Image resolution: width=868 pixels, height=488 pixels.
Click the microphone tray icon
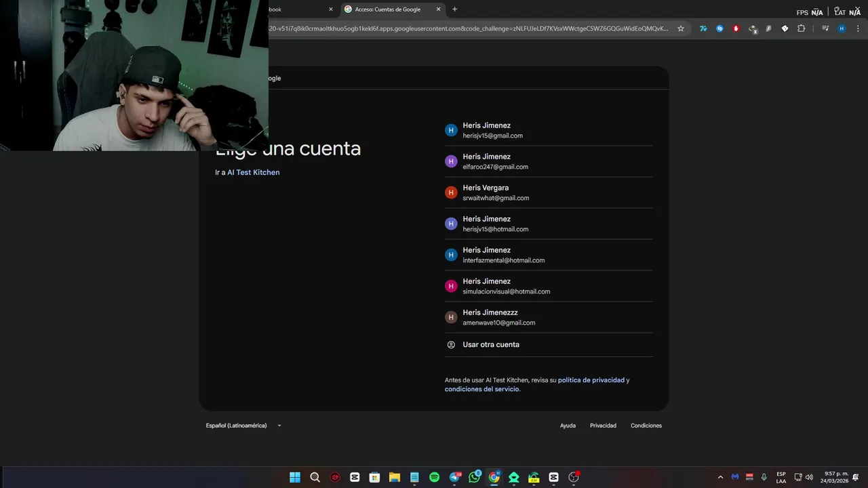click(764, 477)
